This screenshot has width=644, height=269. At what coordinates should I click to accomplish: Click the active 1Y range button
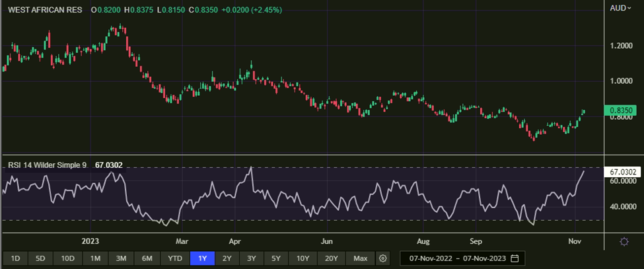202,258
